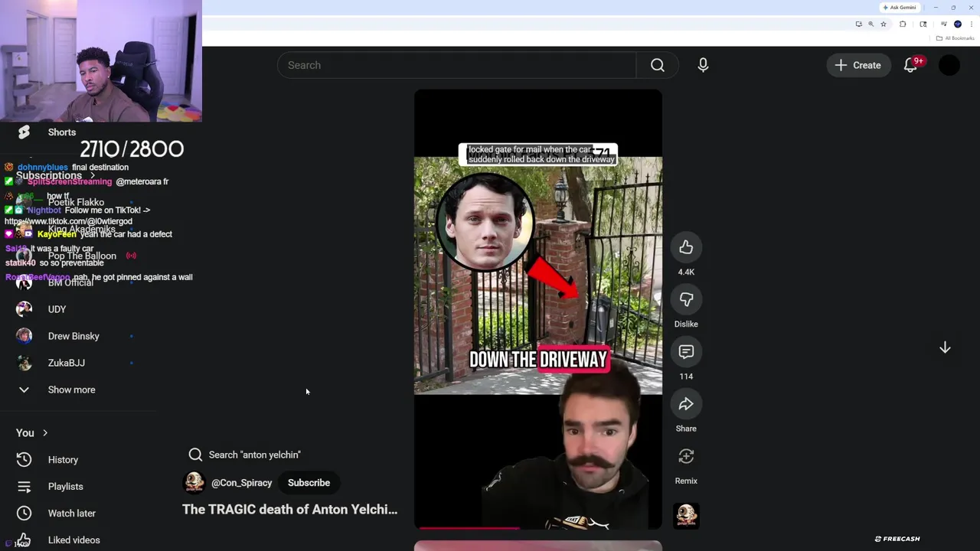
Task: Open the video title The TRAGIC death of Anton Yelchi...
Action: (289, 509)
